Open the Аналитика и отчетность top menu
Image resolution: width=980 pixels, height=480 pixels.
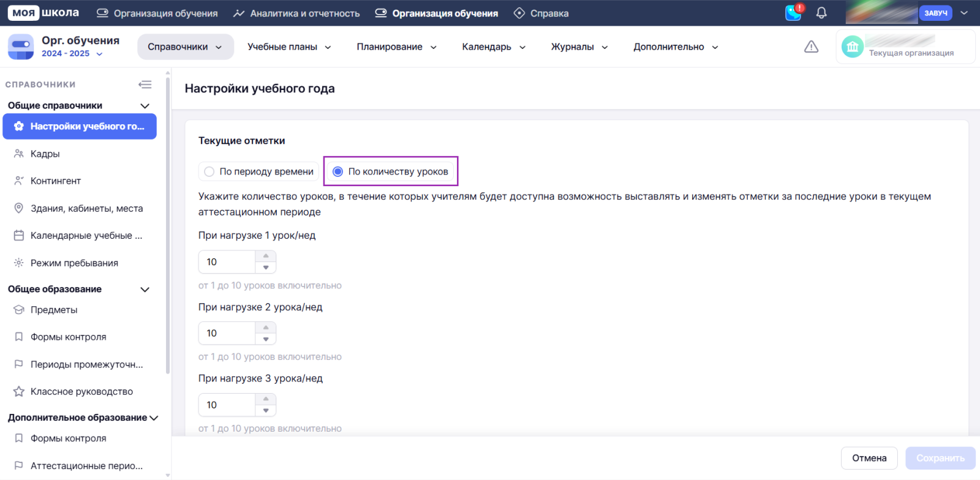[297, 13]
